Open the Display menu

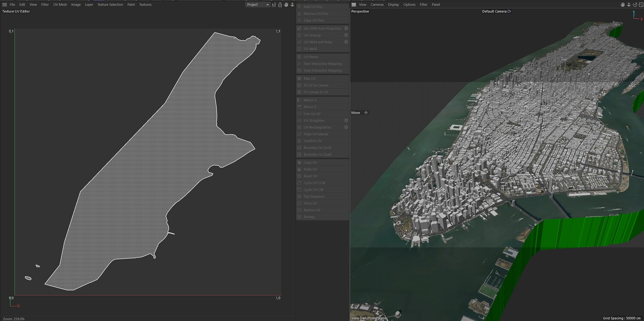[x=394, y=5]
